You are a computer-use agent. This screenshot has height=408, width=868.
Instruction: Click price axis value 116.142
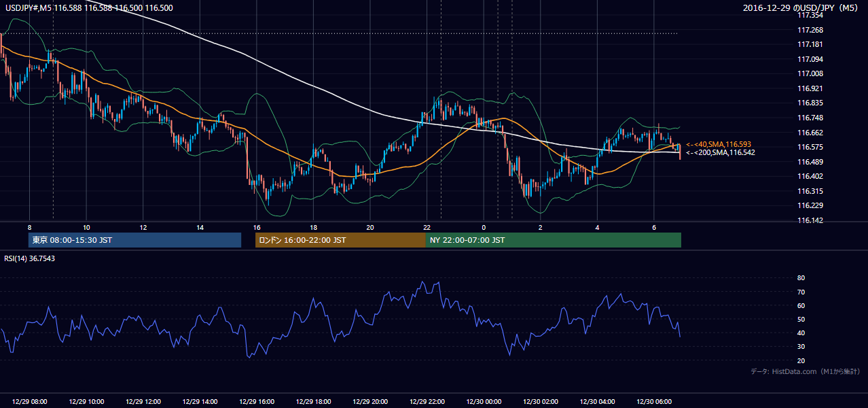(x=810, y=220)
